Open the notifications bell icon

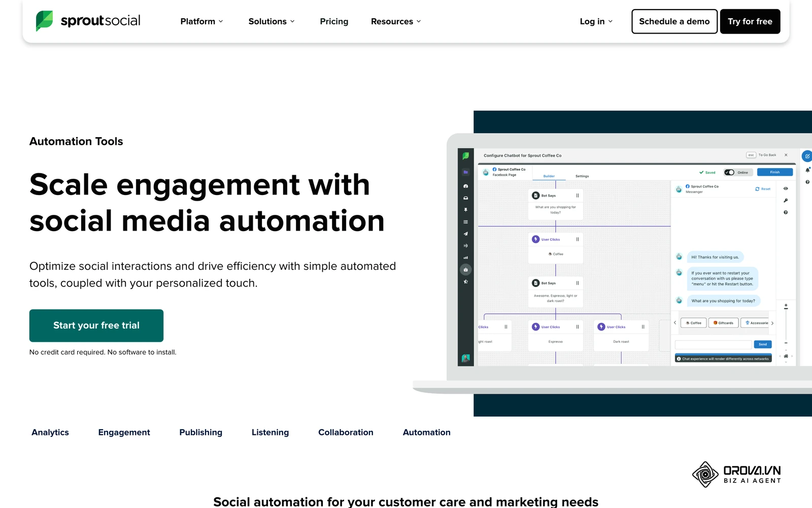click(x=807, y=170)
